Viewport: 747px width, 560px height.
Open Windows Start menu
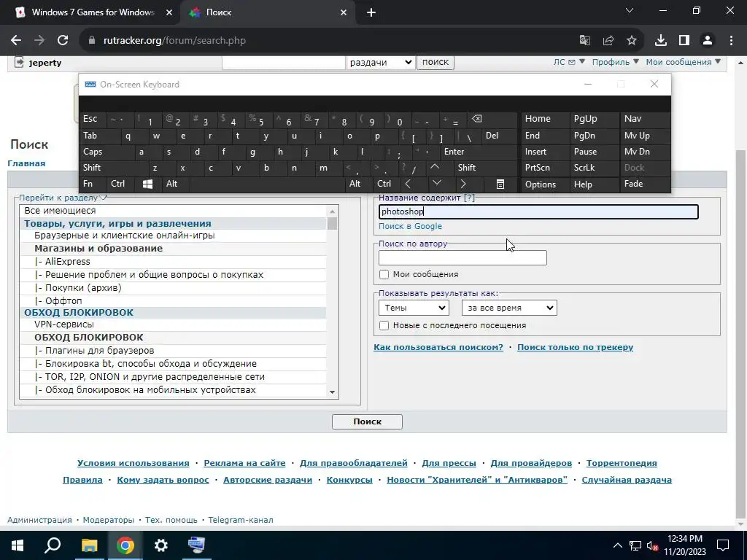pyautogui.click(x=18, y=545)
